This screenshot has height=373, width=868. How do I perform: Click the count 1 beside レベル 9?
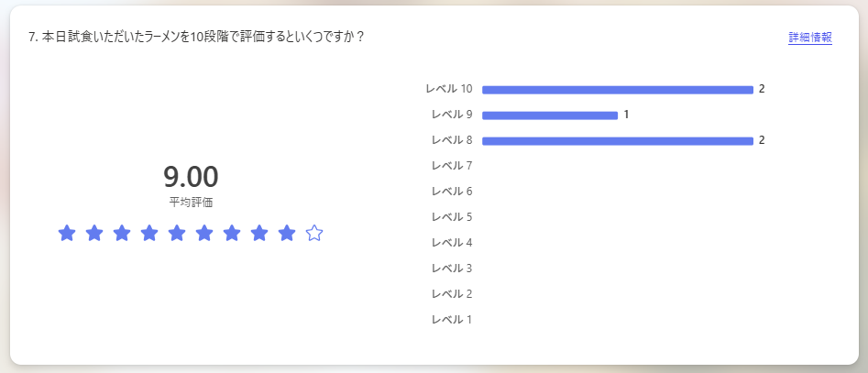(x=626, y=115)
